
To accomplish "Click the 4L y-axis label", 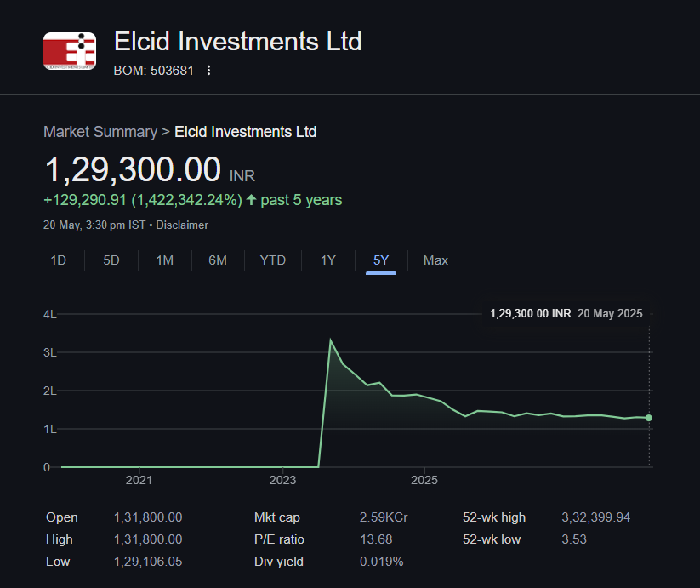I will 50,314.
